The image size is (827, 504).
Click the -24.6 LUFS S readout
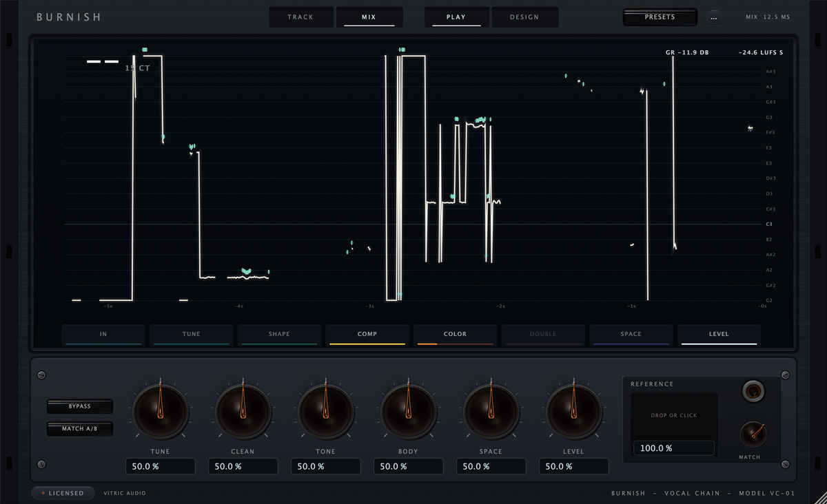coord(761,52)
